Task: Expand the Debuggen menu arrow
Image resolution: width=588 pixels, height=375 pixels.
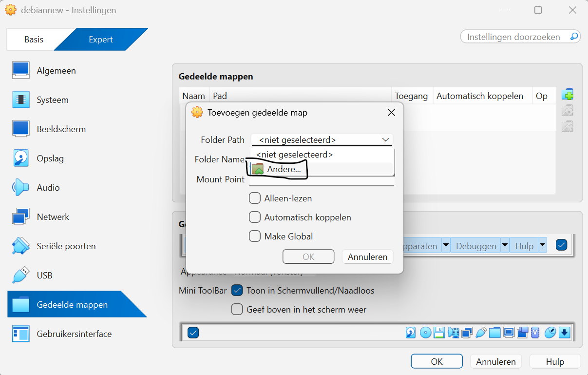Action: tap(505, 245)
